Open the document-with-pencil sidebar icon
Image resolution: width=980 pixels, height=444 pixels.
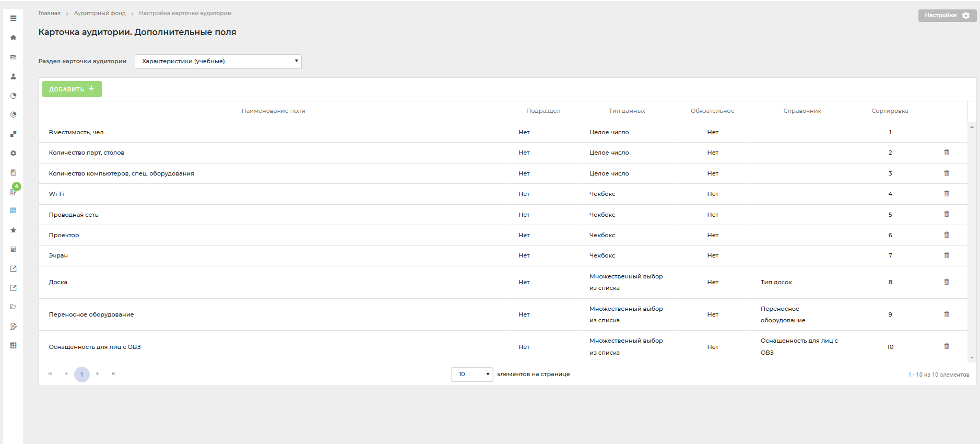[13, 326]
